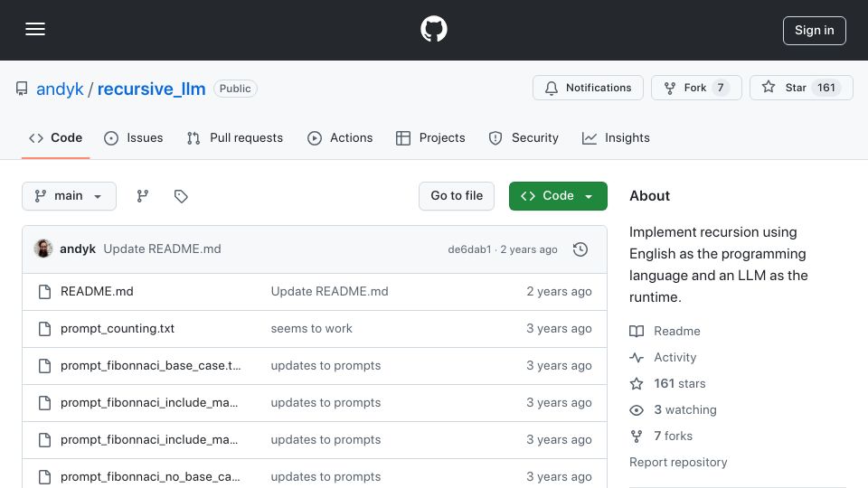868x488 pixels.
Task: Expand the green Code dropdown
Action: point(558,196)
